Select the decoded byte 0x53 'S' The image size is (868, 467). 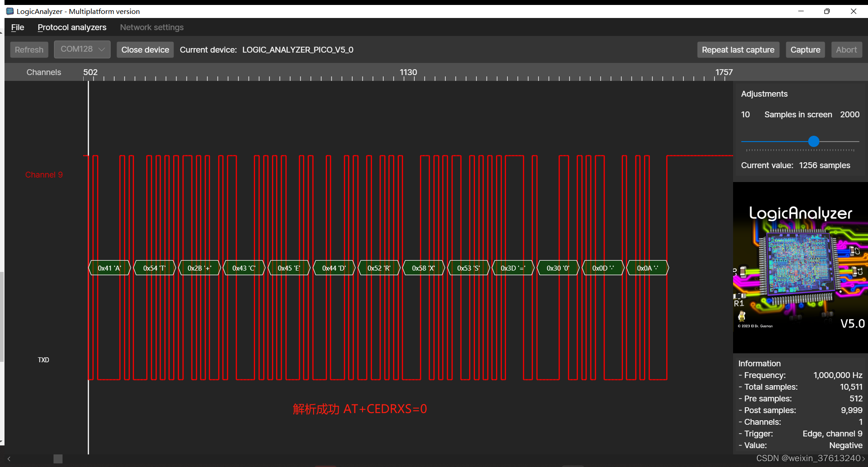[x=469, y=268]
